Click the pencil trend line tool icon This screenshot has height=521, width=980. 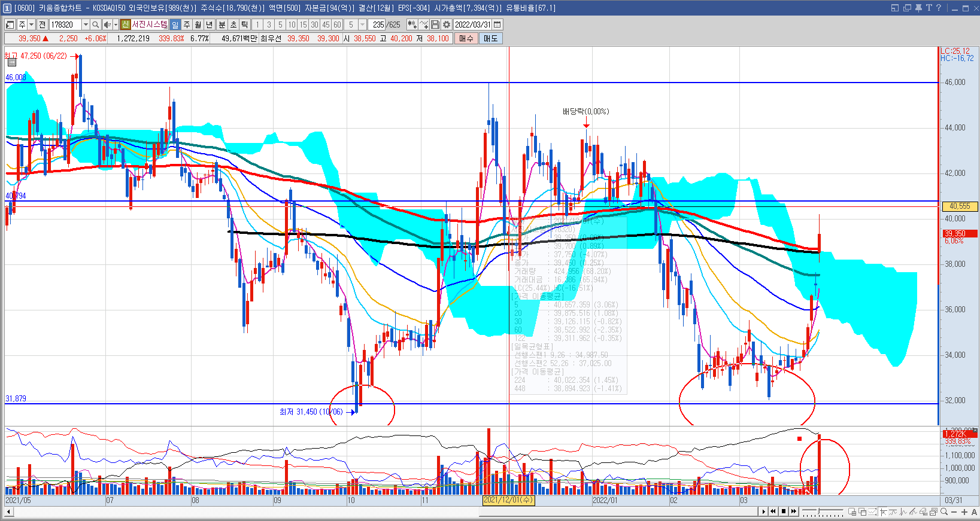coord(913,511)
